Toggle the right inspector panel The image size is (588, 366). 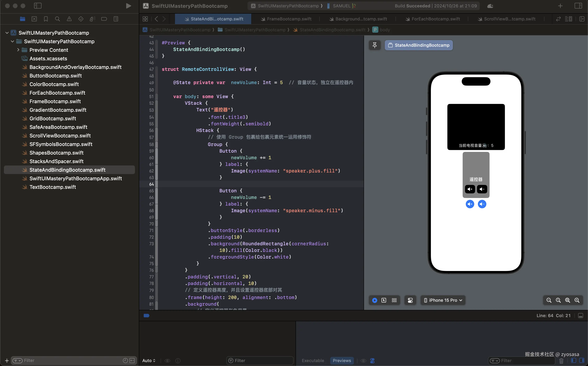578,6
